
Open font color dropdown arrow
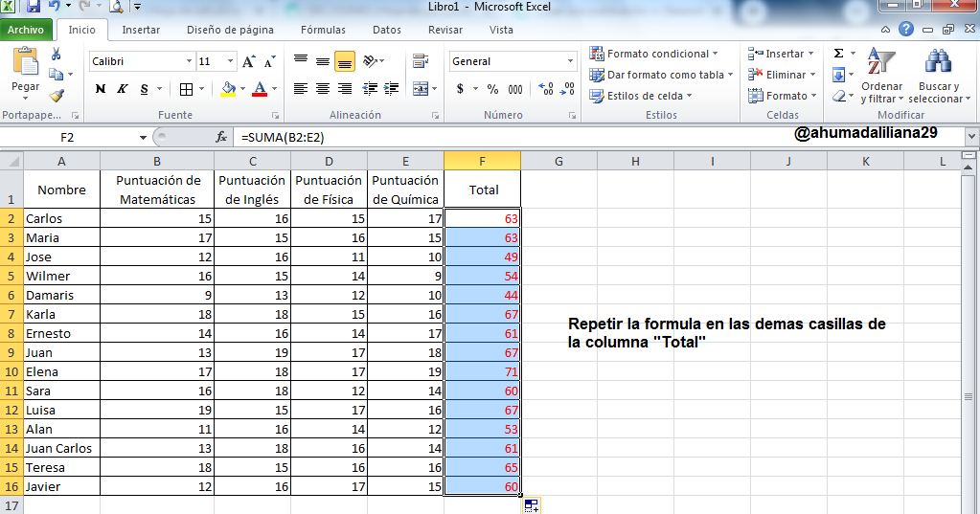click(x=274, y=89)
